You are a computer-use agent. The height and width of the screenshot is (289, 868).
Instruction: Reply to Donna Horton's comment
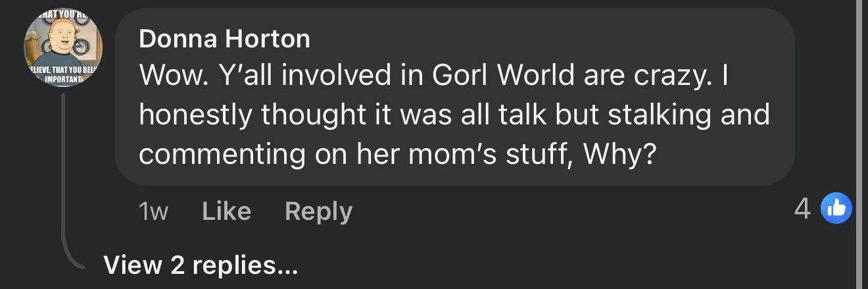click(318, 211)
